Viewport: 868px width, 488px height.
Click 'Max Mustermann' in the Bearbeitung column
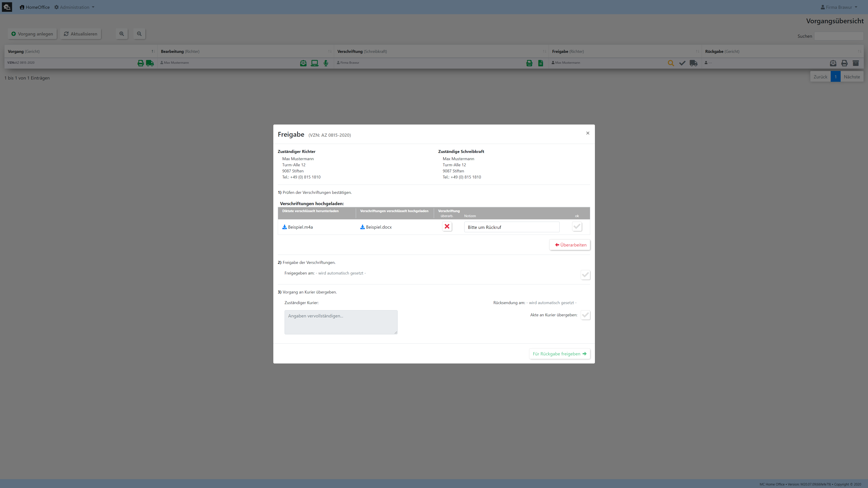point(175,63)
